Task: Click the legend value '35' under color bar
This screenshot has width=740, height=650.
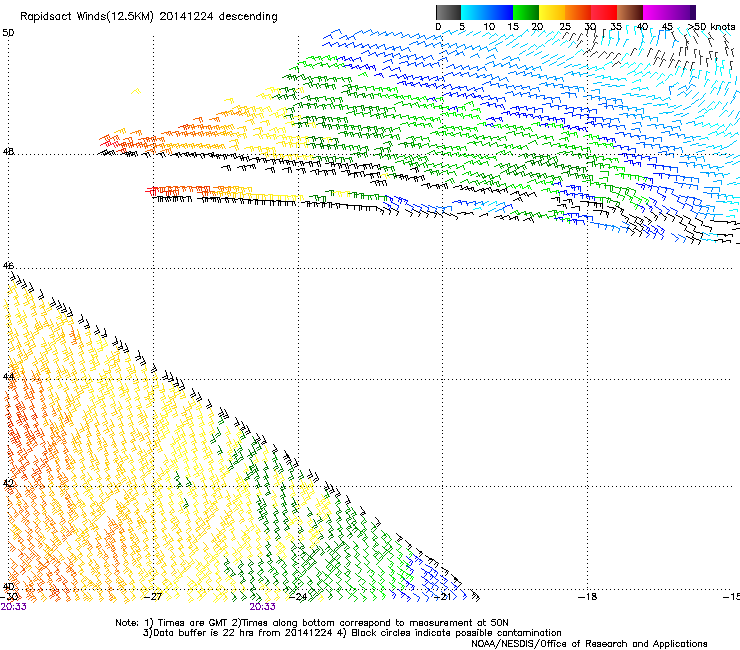Action: [616, 26]
